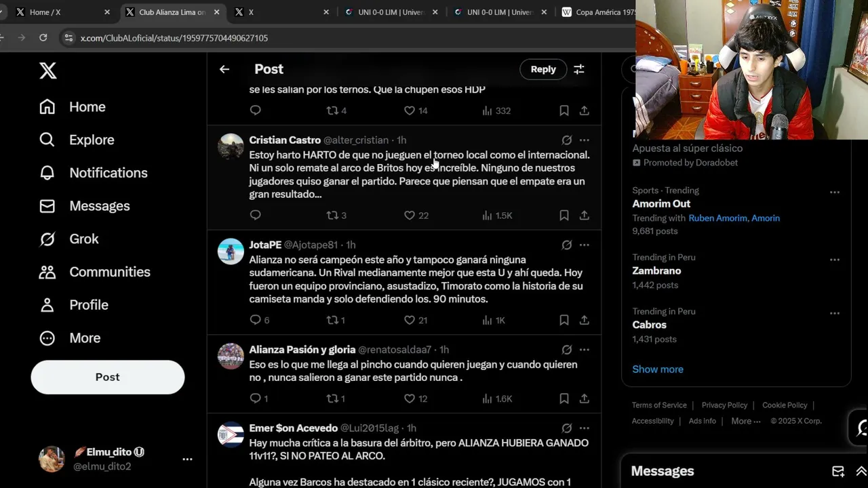Like Cristian Castro's post
This screenshot has width=868, height=488.
416,215
